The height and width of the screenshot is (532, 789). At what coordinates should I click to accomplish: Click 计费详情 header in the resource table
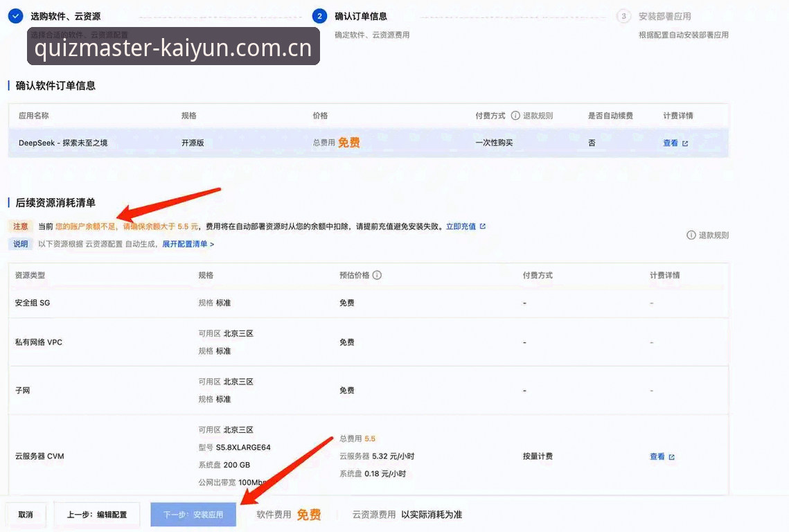click(665, 275)
